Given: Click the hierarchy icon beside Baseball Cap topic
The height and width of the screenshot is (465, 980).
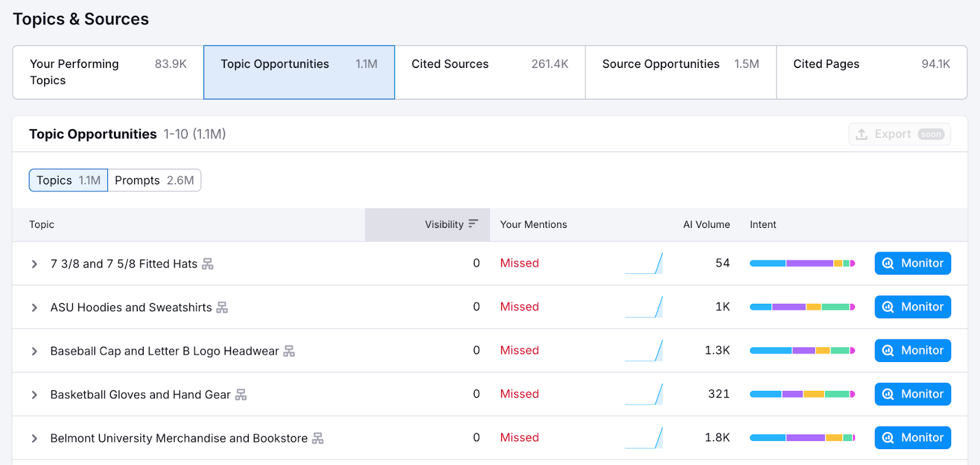Looking at the screenshot, I should (289, 351).
